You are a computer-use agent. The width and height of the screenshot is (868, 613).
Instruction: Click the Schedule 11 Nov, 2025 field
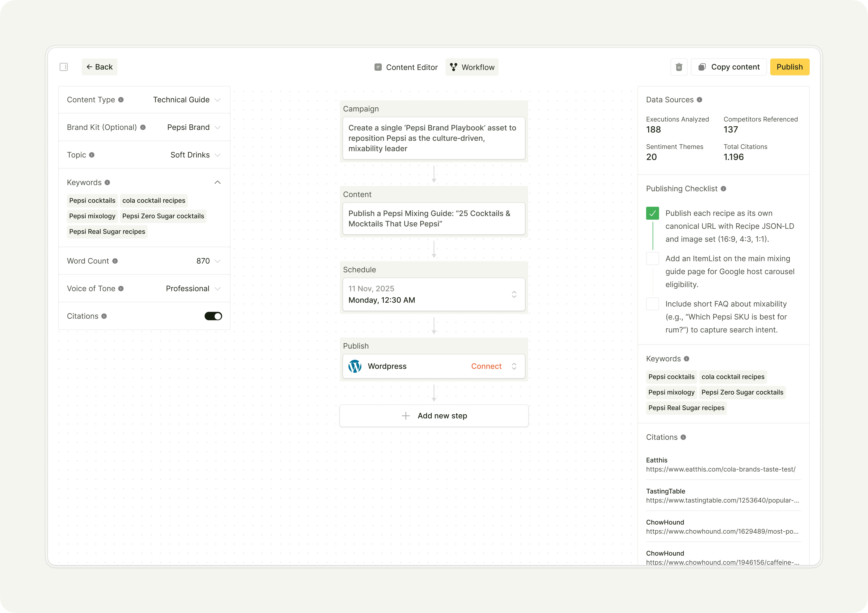(434, 294)
